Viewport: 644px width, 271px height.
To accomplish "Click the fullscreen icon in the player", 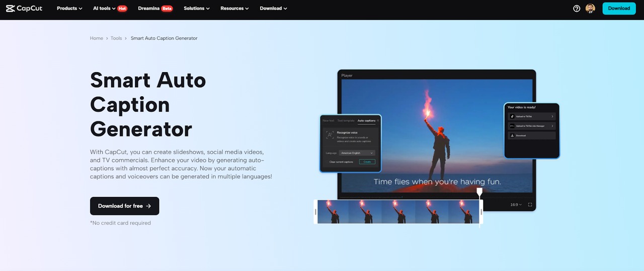I will [530, 205].
